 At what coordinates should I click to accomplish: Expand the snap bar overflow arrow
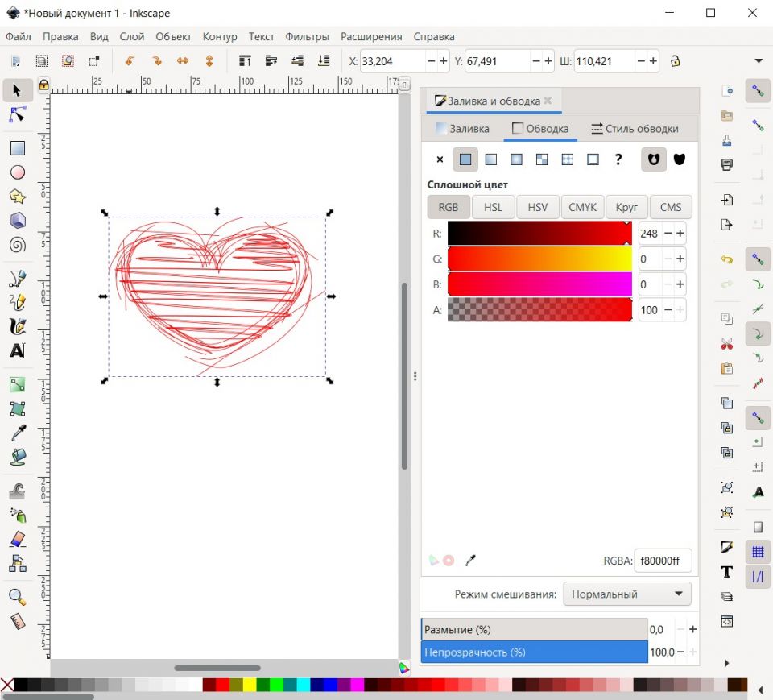(726, 663)
